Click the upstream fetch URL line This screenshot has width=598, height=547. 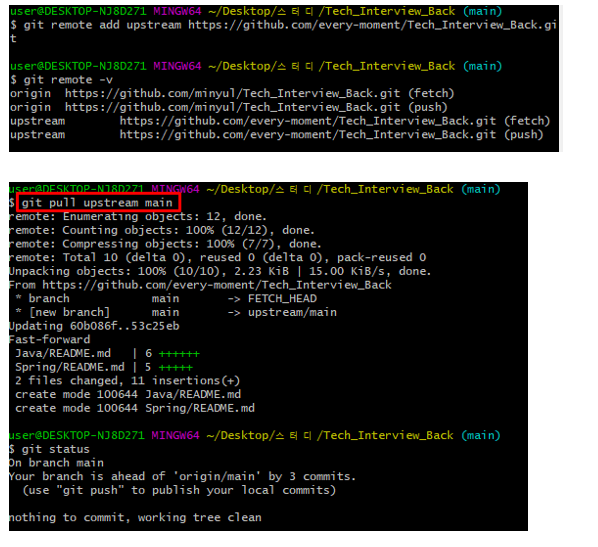click(x=280, y=121)
